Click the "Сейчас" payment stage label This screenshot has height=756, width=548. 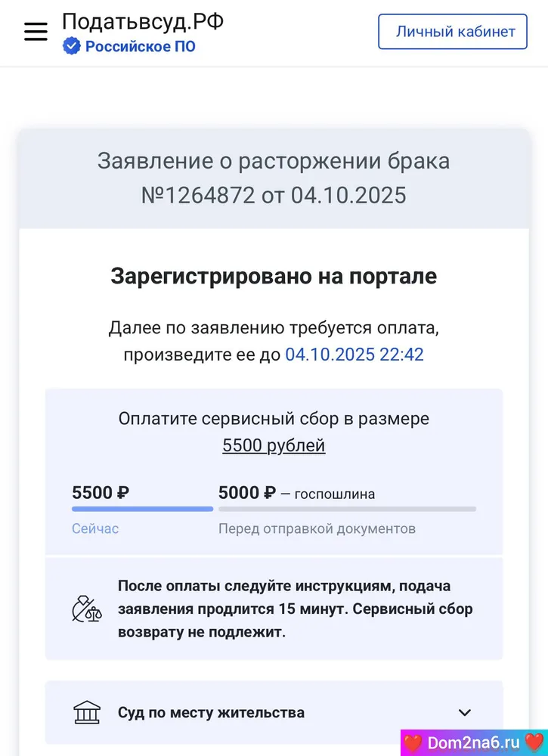(x=95, y=528)
